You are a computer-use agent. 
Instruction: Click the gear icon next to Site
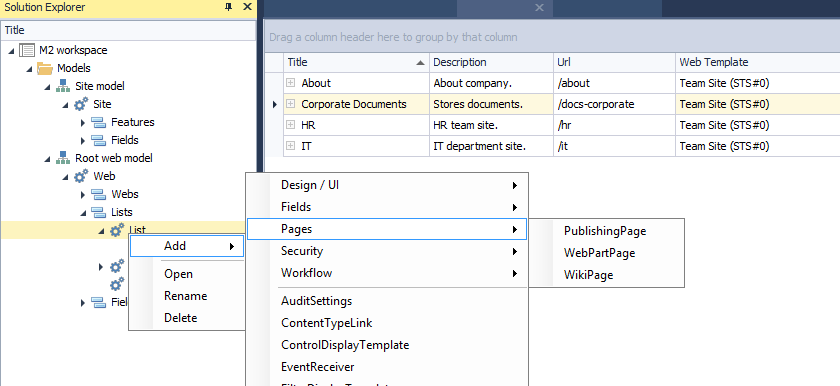(81, 104)
